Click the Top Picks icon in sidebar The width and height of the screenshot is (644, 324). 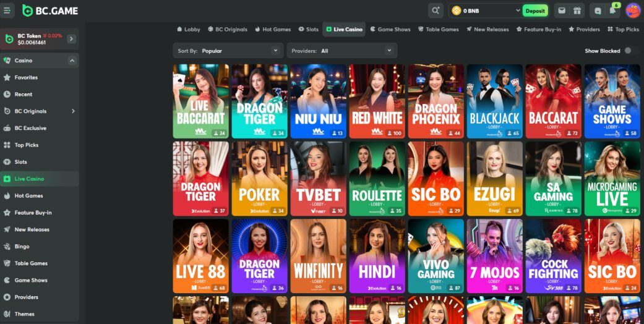[x=7, y=145]
